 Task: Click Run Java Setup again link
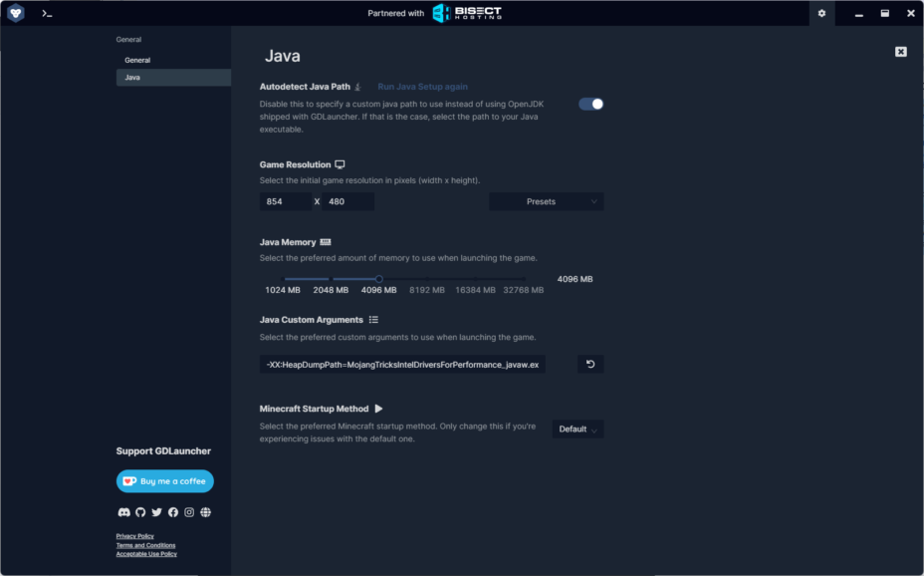[x=422, y=87]
